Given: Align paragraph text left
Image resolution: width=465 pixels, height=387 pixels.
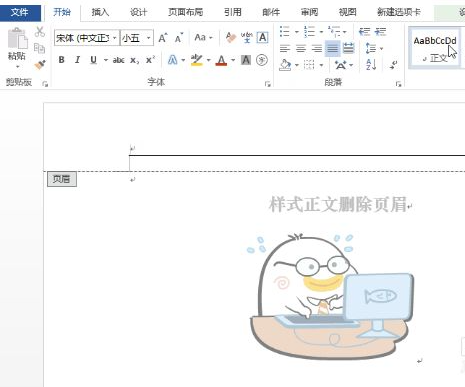Looking at the screenshot, I should [285, 49].
